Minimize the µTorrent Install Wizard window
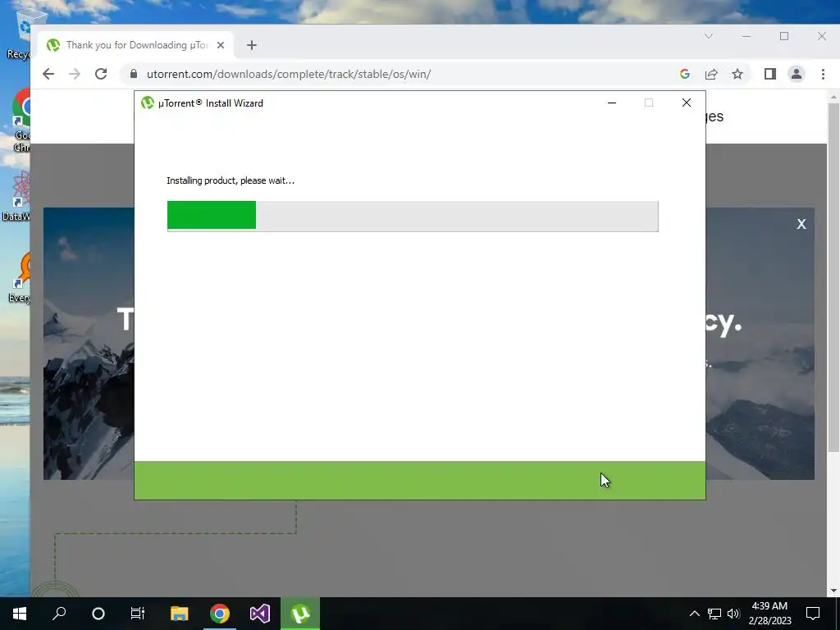Image resolution: width=840 pixels, height=630 pixels. point(612,103)
